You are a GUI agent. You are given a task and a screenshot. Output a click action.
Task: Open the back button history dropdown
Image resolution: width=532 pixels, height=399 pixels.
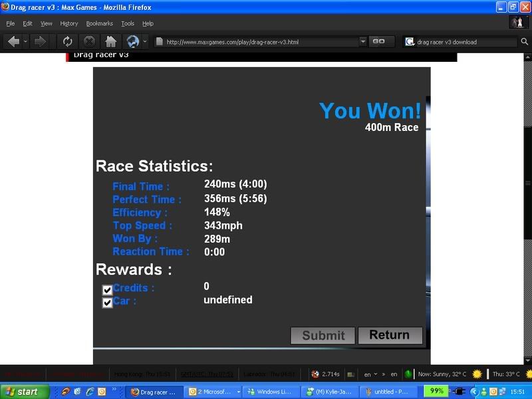[25, 42]
